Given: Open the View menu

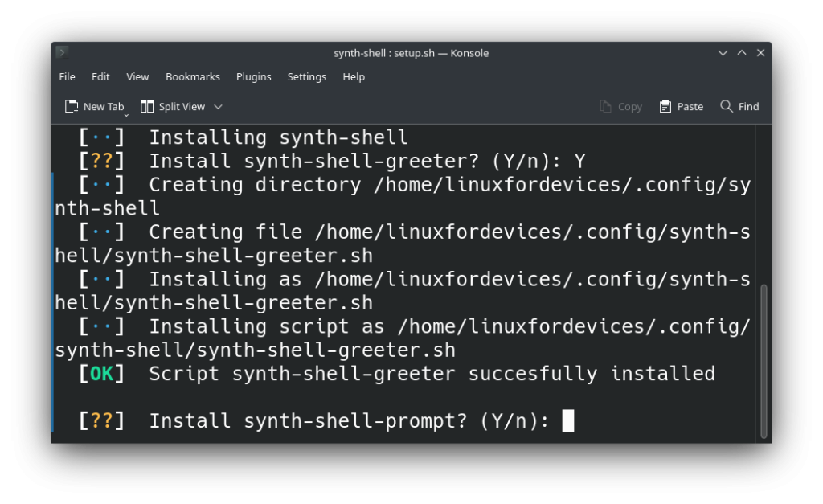Looking at the screenshot, I should coord(137,77).
